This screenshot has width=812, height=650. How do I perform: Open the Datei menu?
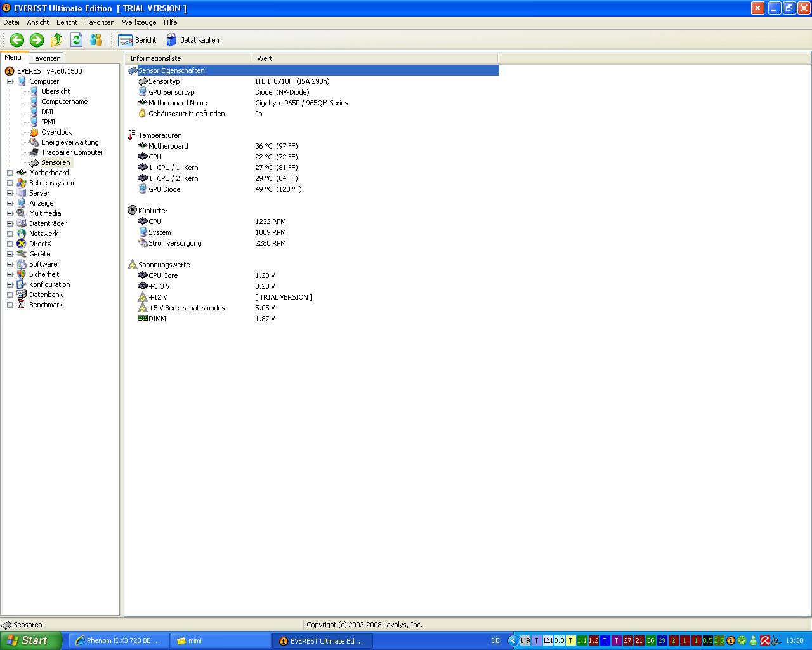(11, 22)
